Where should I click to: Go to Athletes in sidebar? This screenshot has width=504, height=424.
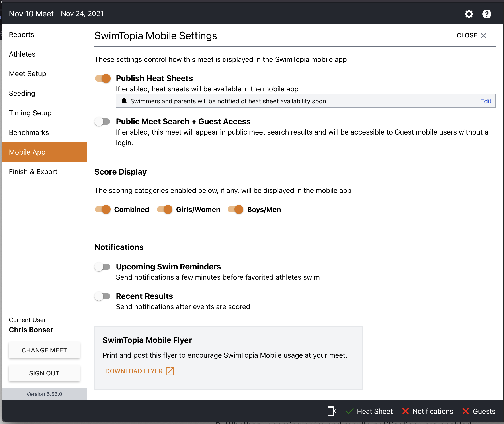click(x=45, y=54)
